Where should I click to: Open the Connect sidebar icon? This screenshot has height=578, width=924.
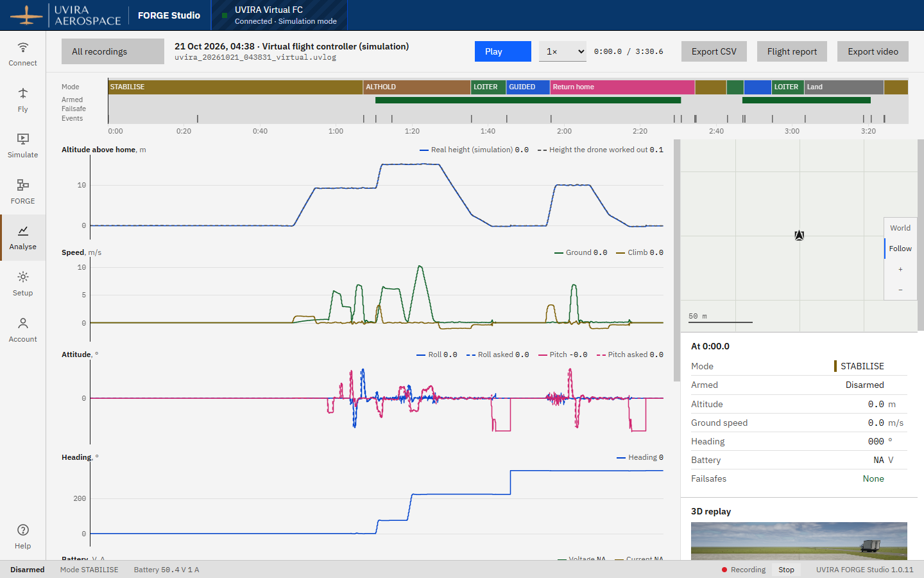click(23, 54)
